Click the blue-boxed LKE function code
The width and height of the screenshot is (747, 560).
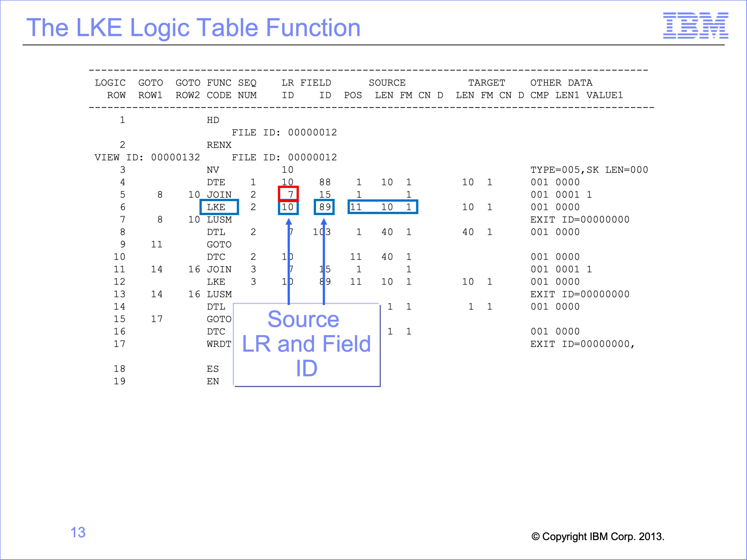click(219, 207)
